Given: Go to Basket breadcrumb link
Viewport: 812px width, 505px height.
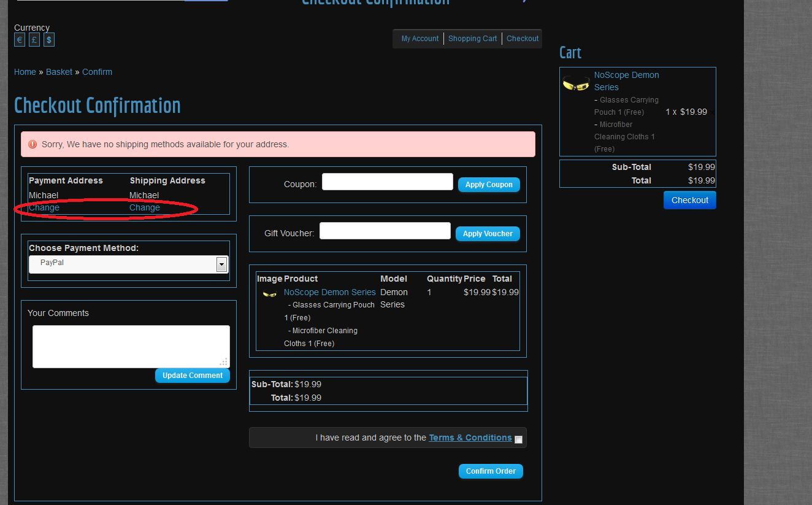Looking at the screenshot, I should pos(59,72).
